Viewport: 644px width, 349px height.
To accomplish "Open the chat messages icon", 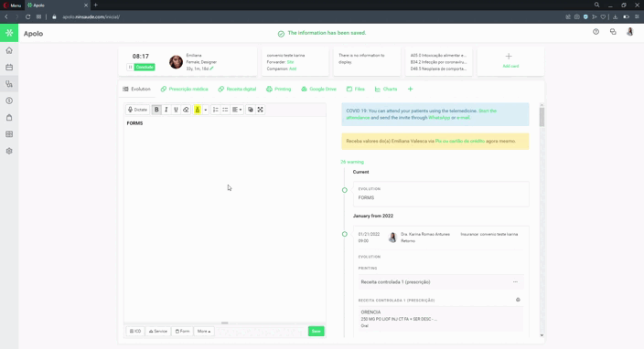I will [613, 32].
